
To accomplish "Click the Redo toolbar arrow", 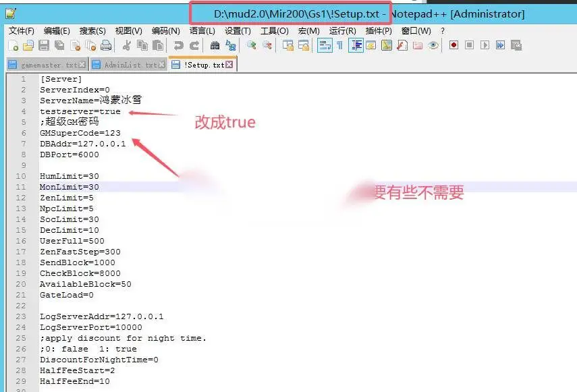I will [x=194, y=46].
